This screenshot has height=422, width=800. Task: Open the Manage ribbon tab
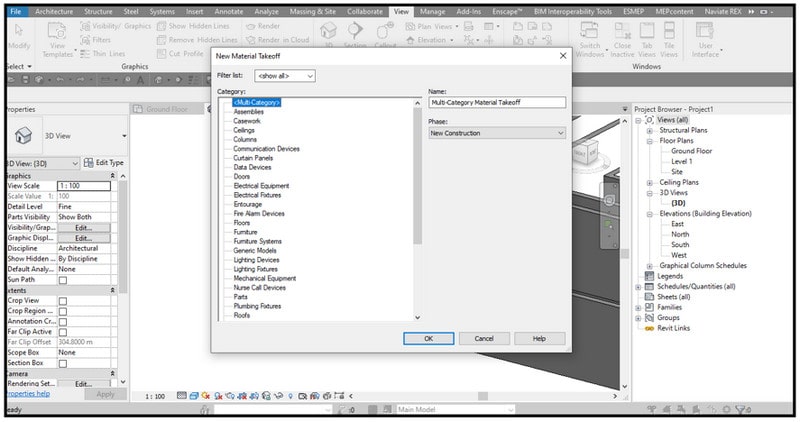click(x=432, y=11)
